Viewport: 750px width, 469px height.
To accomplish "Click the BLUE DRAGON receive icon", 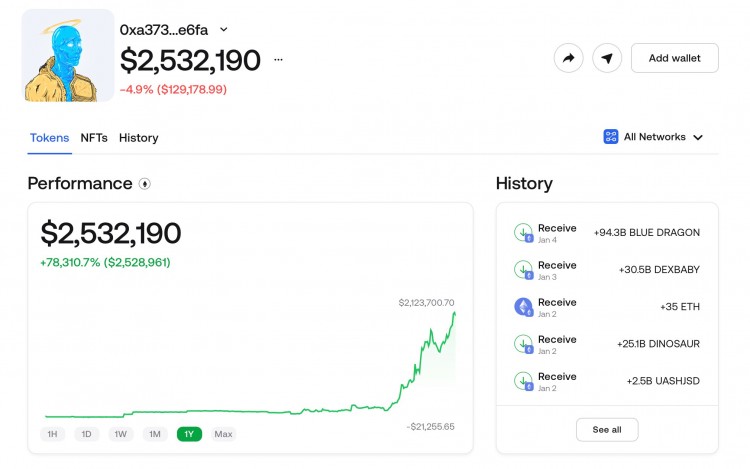I will click(x=523, y=233).
